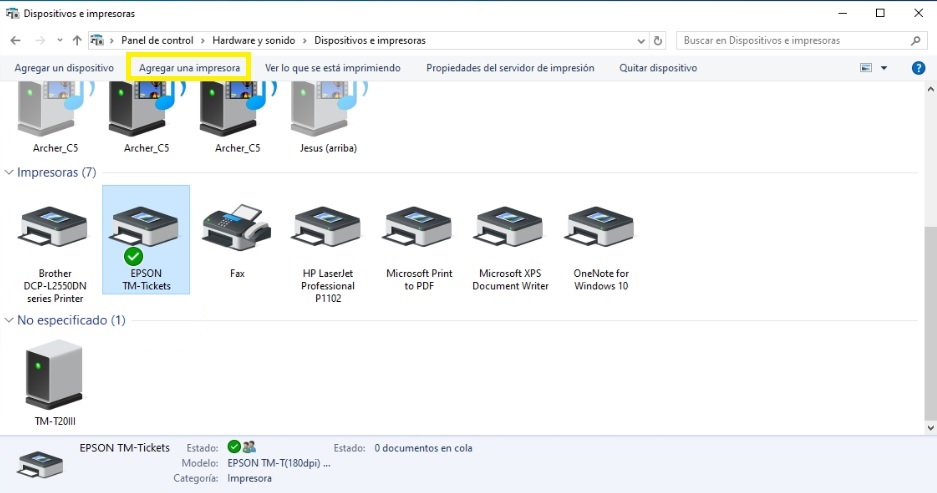The height and width of the screenshot is (493, 937).
Task: Open Propiedades del servidor de impresión
Action: pyautogui.click(x=510, y=68)
